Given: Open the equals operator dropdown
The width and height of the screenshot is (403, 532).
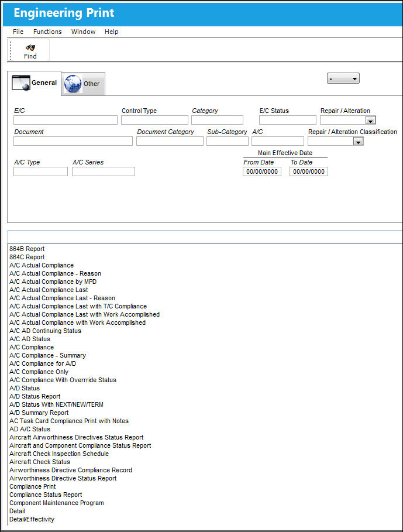Looking at the screenshot, I should point(343,78).
